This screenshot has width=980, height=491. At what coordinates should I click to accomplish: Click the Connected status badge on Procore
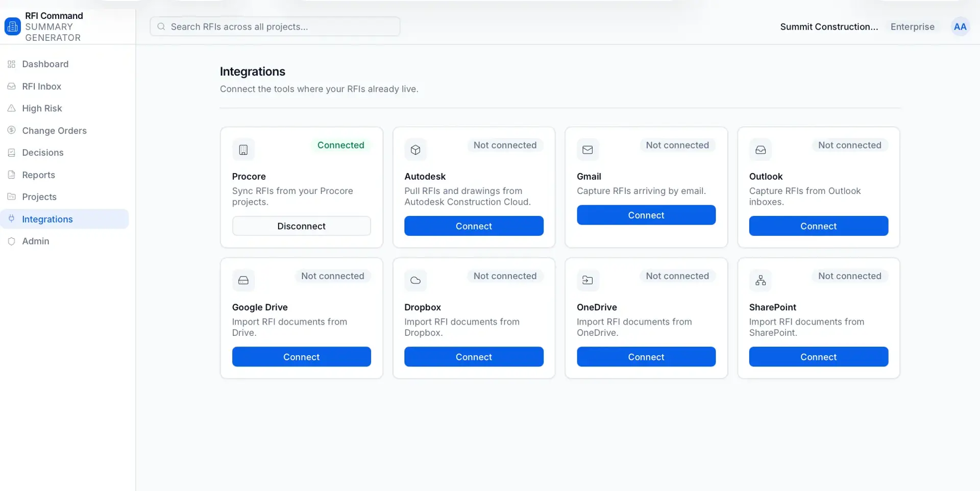pos(340,145)
